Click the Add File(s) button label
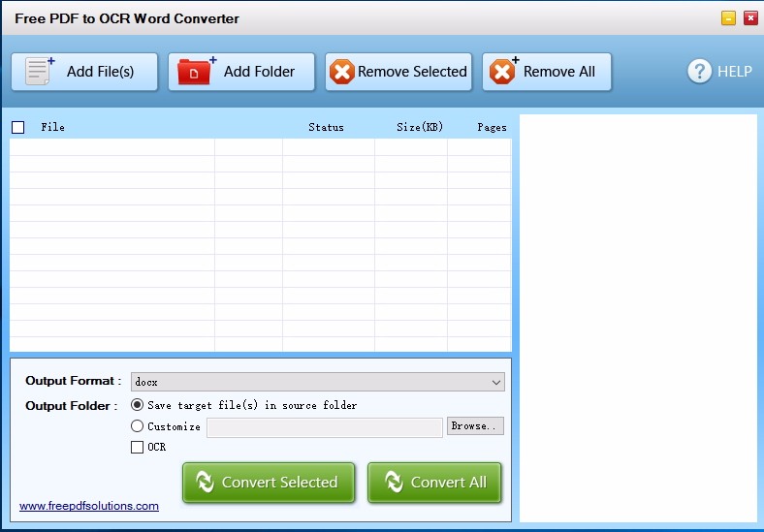764x532 pixels. click(100, 72)
